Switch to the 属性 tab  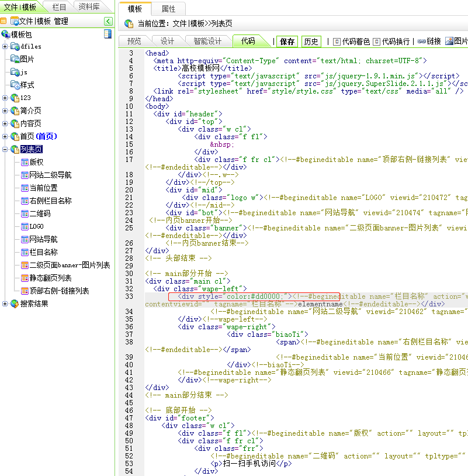[x=168, y=9]
